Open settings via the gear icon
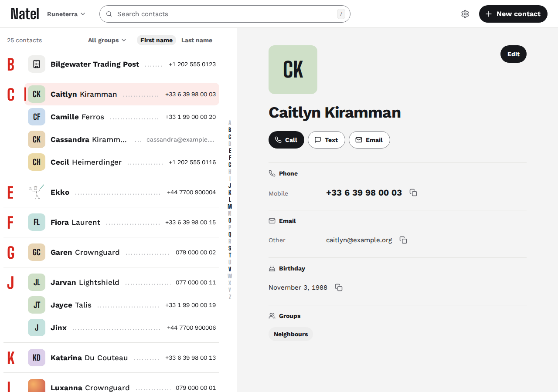The width and height of the screenshot is (558, 392). [x=465, y=14]
